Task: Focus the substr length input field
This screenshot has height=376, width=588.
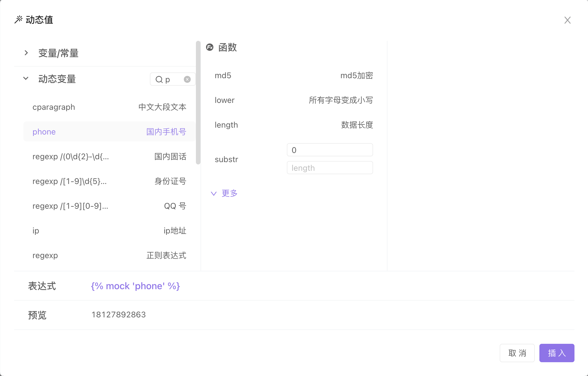Action: tap(330, 168)
